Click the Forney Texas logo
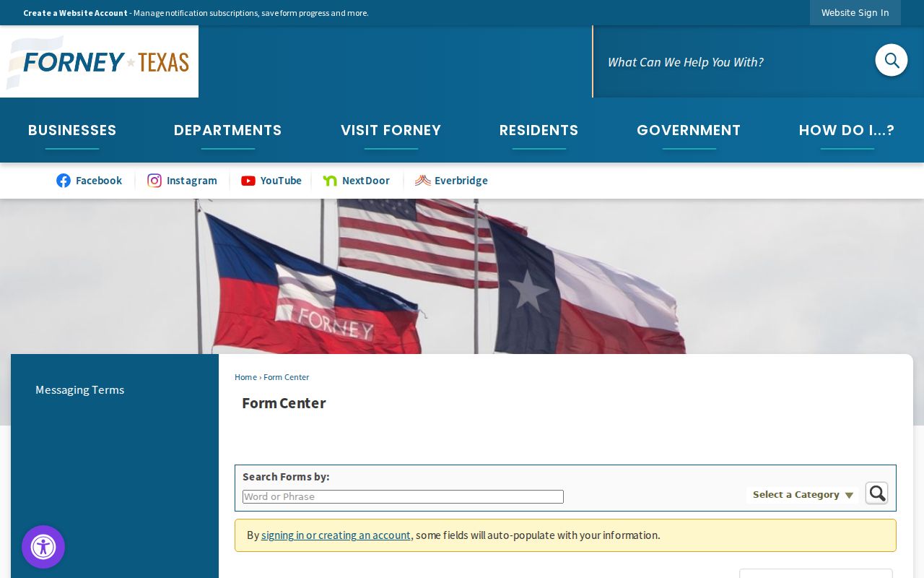924x578 pixels. (99, 61)
